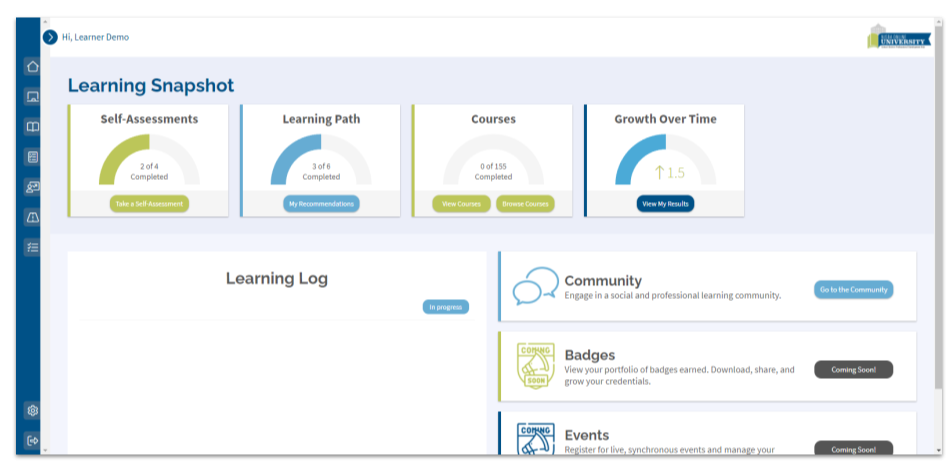Click the Learning Path card title

[321, 119]
